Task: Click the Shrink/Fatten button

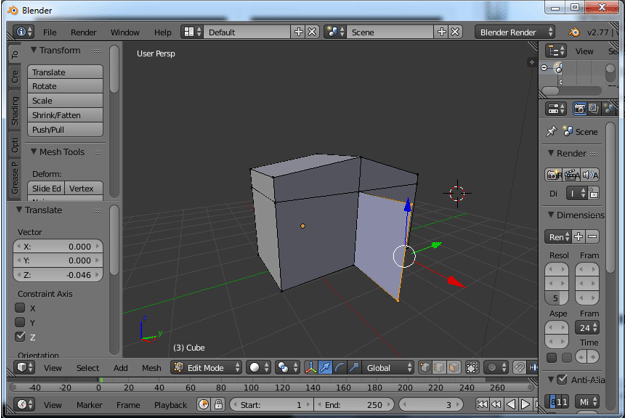Action: pyautogui.click(x=65, y=115)
